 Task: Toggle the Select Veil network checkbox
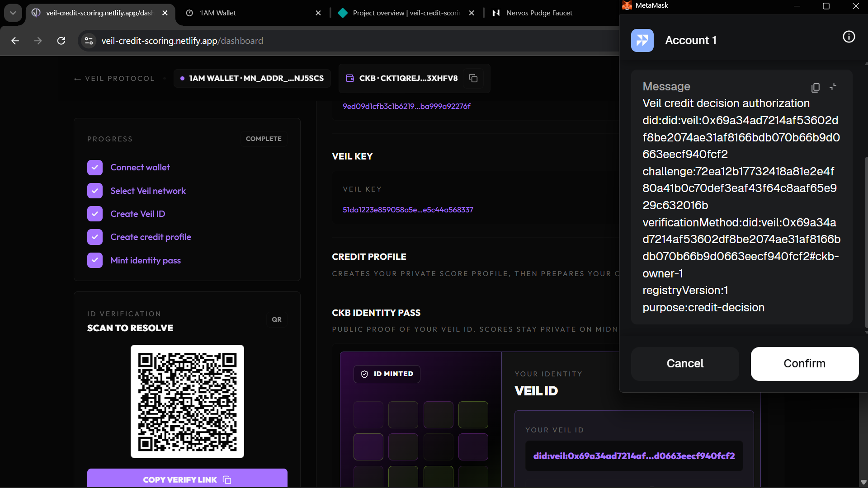(x=95, y=191)
